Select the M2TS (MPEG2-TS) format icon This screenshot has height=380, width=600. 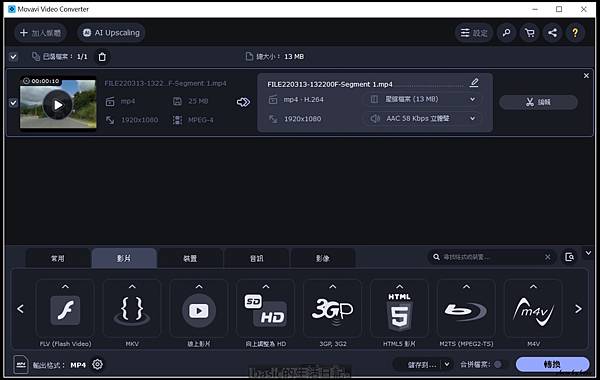point(466,311)
